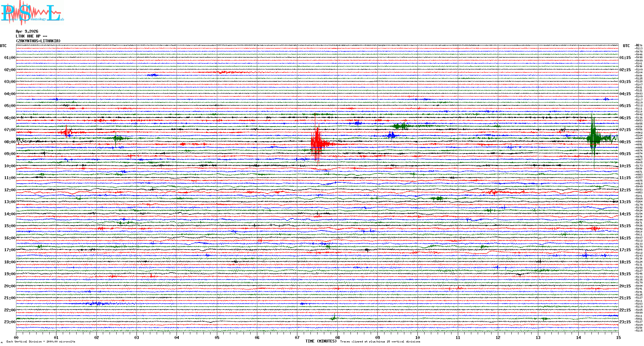Click the 01:00 hour label on left
This screenshot has width=644, height=346.
click(x=10, y=58)
